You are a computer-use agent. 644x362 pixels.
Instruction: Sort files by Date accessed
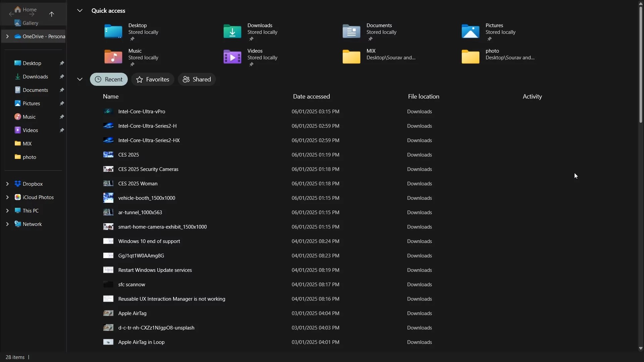click(x=311, y=97)
